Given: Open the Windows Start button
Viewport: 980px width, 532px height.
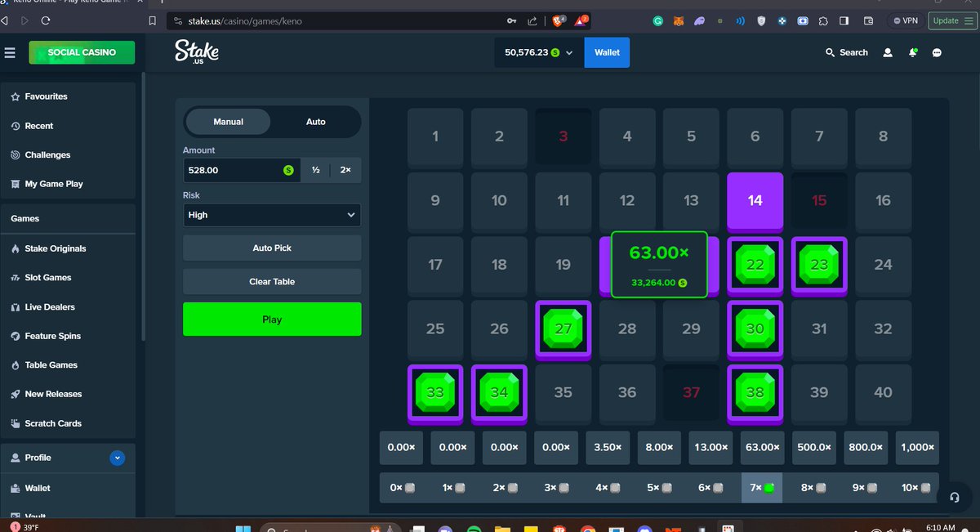Looking at the screenshot, I should [x=243, y=527].
